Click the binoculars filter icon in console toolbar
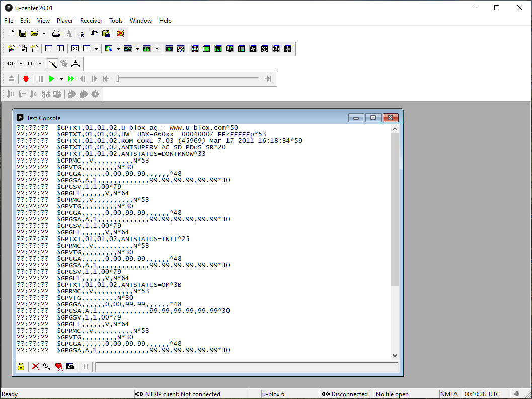 70,366
